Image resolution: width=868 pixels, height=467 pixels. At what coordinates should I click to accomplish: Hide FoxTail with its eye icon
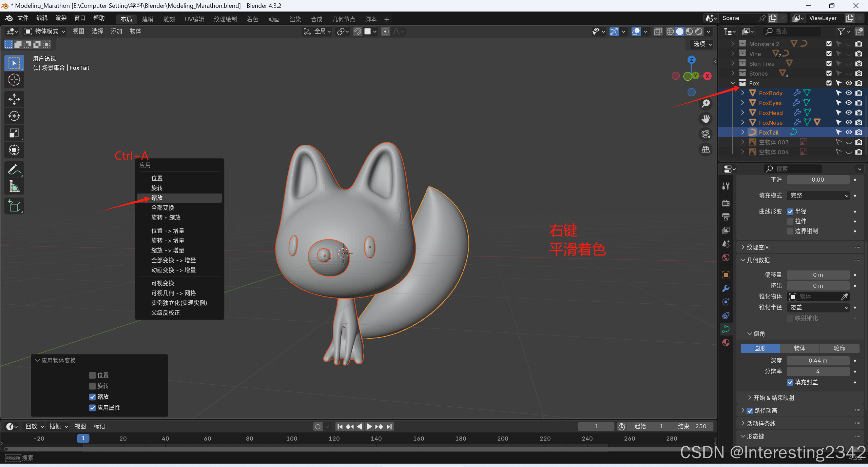(849, 132)
